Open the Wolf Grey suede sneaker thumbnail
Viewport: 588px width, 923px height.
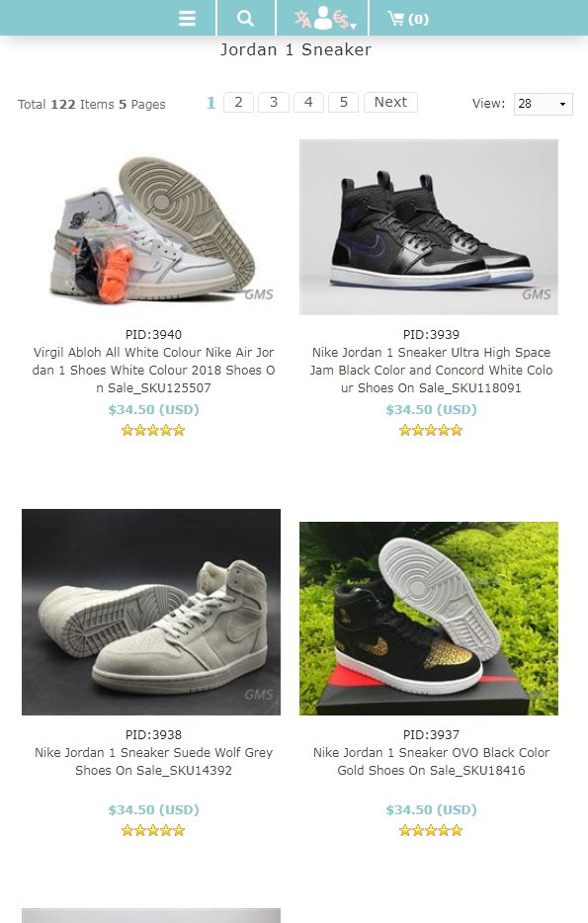click(151, 612)
